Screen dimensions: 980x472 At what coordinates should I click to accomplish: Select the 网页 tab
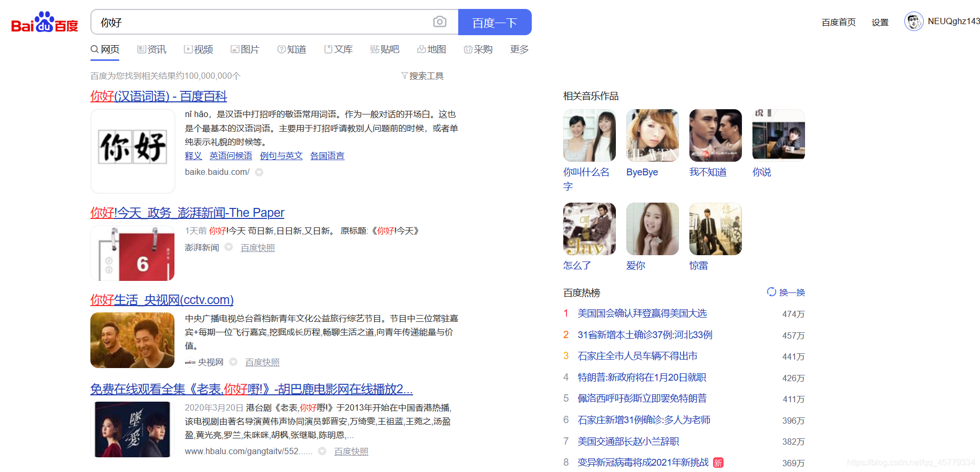[x=105, y=49]
